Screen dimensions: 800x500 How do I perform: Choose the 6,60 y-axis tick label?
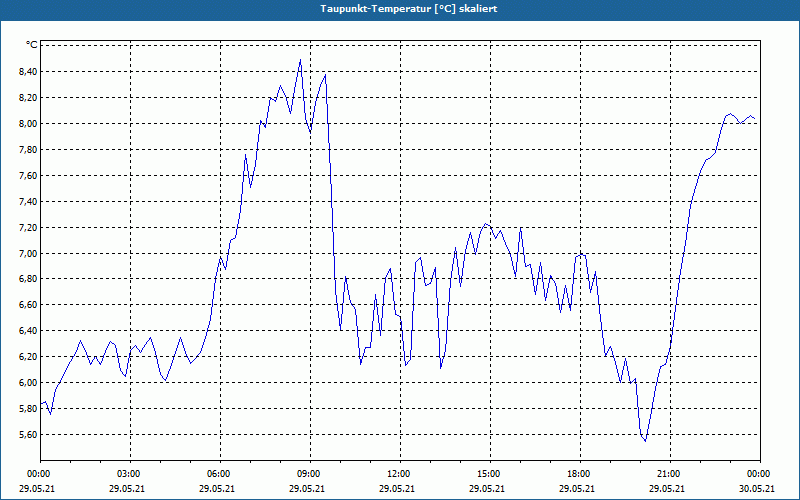pos(26,305)
